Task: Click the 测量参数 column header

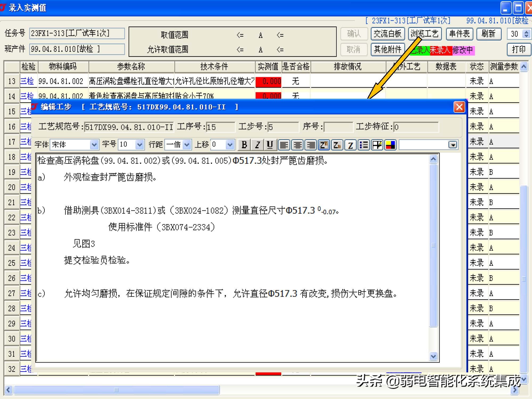Action: pyautogui.click(x=504, y=66)
